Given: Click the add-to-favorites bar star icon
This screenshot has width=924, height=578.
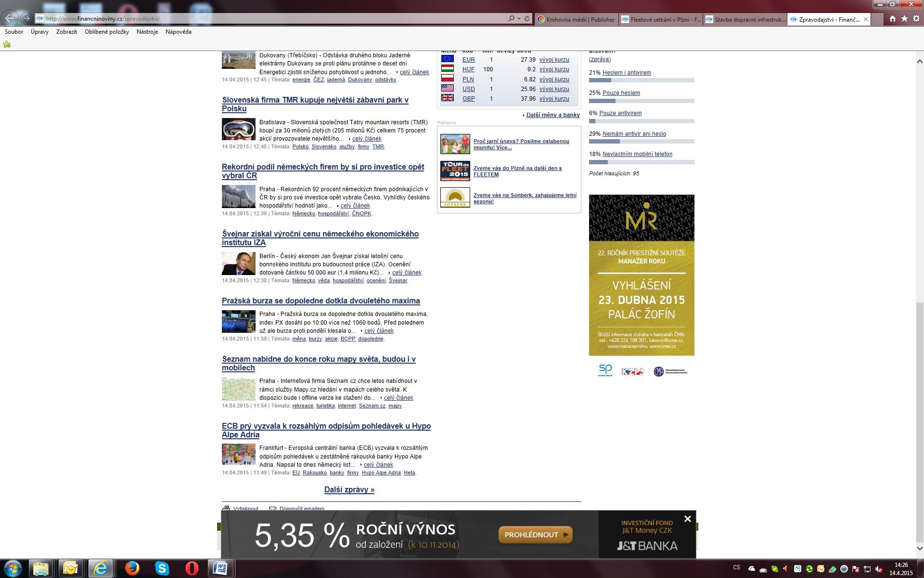Looking at the screenshot, I should click(7, 44).
